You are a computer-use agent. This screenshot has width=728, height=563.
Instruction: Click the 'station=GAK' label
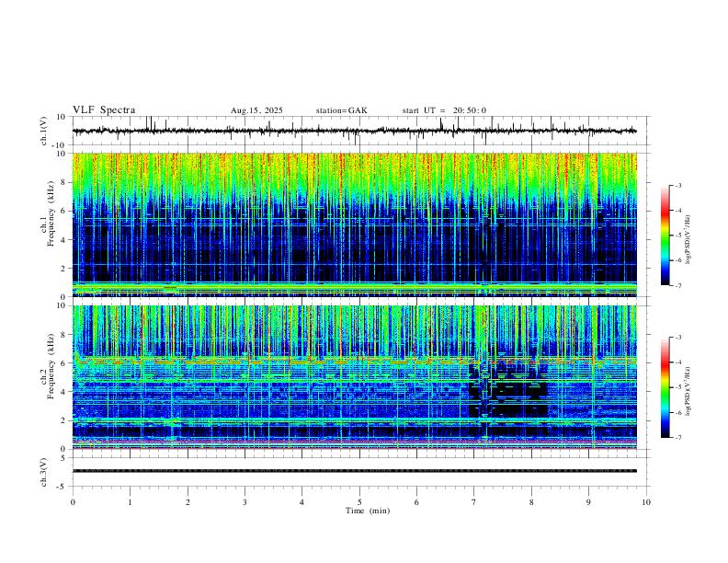pyautogui.click(x=341, y=110)
